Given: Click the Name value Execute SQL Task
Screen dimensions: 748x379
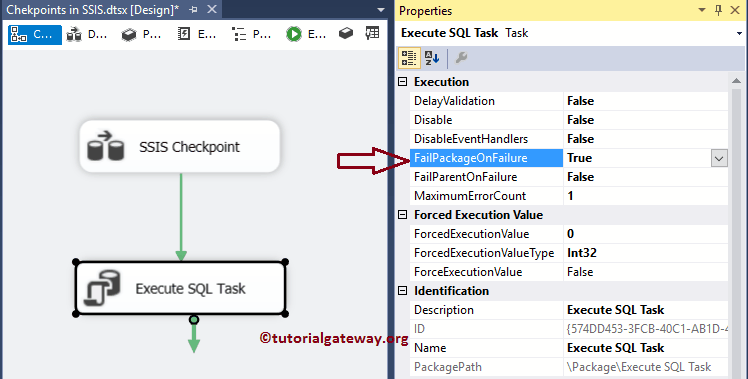Looking at the screenshot, I should 615,348.
